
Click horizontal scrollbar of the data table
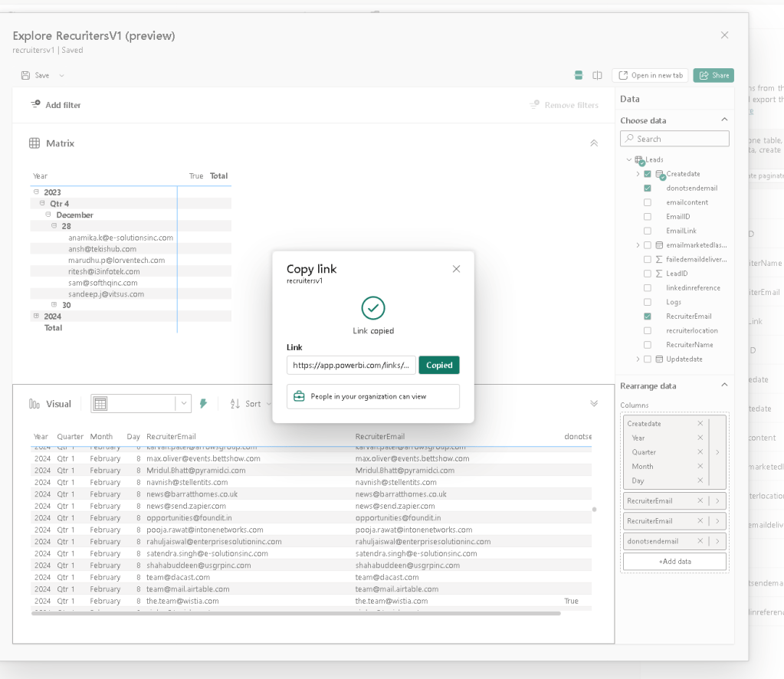click(x=296, y=614)
